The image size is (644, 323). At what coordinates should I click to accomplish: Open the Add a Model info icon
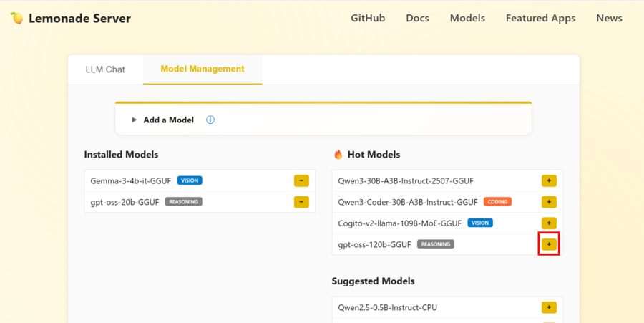210,120
